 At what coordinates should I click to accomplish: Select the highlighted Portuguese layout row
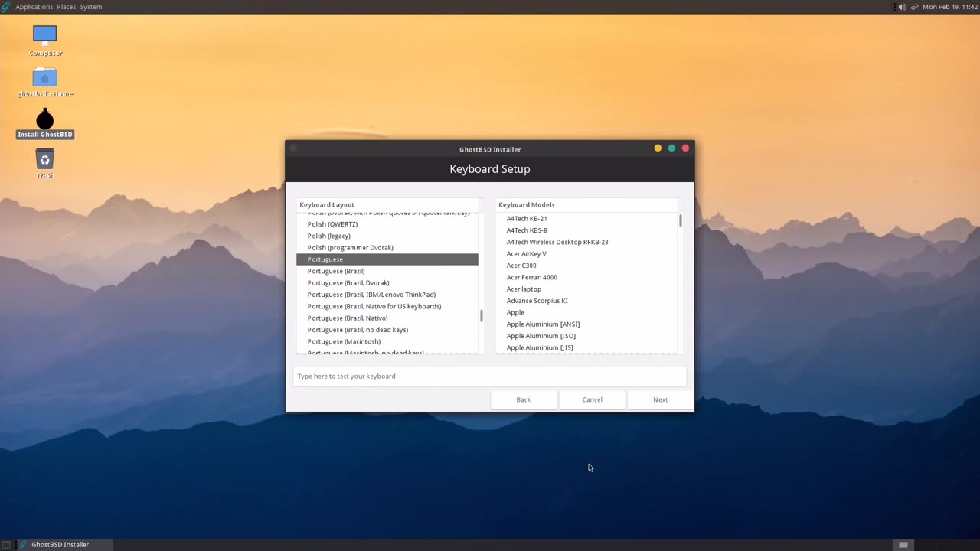pos(387,259)
